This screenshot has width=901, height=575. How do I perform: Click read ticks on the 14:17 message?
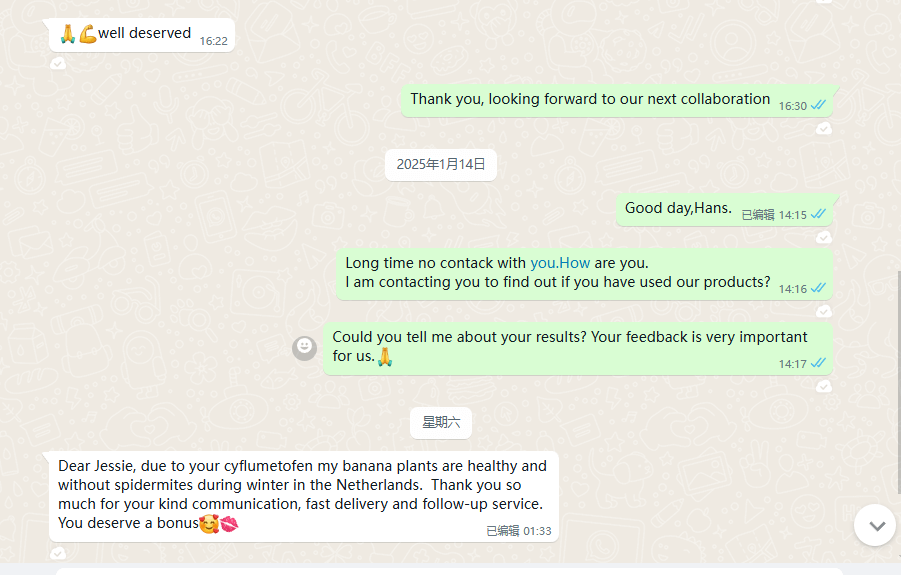point(818,363)
